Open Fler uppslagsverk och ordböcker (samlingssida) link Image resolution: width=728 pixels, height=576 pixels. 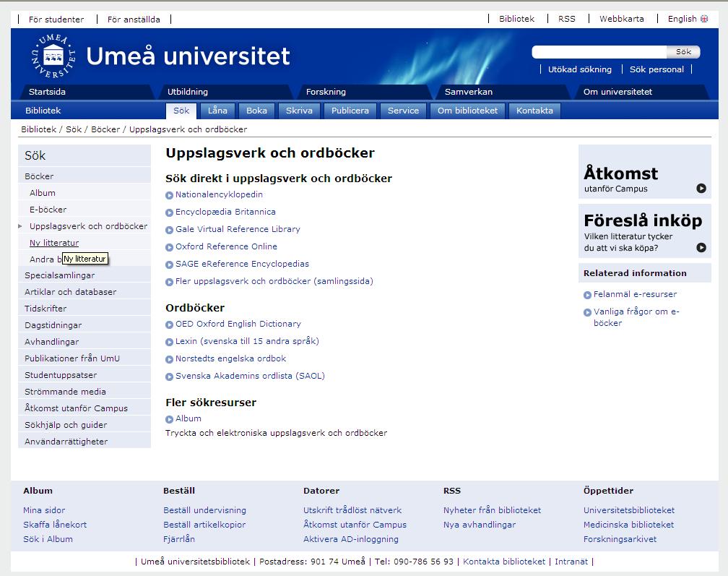tap(274, 282)
